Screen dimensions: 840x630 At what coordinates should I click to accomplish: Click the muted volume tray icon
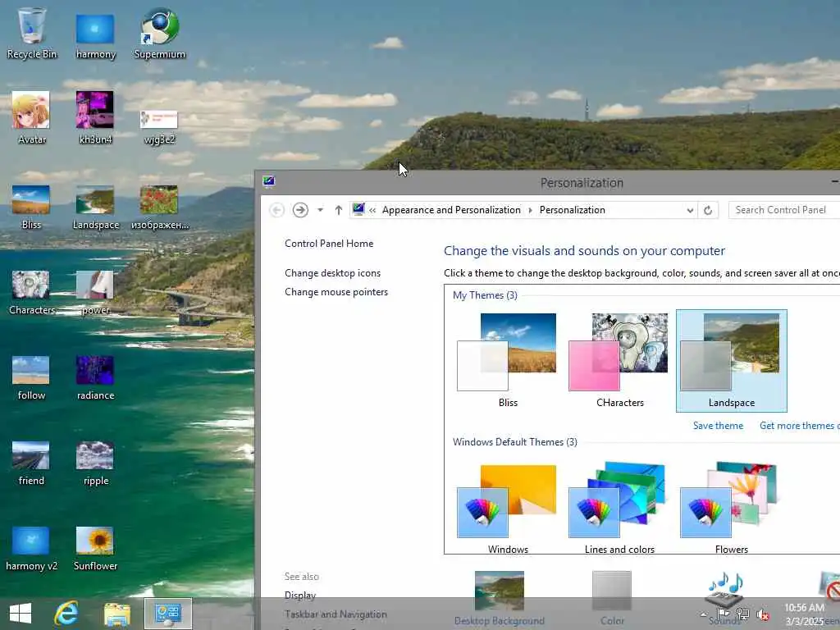(762, 614)
